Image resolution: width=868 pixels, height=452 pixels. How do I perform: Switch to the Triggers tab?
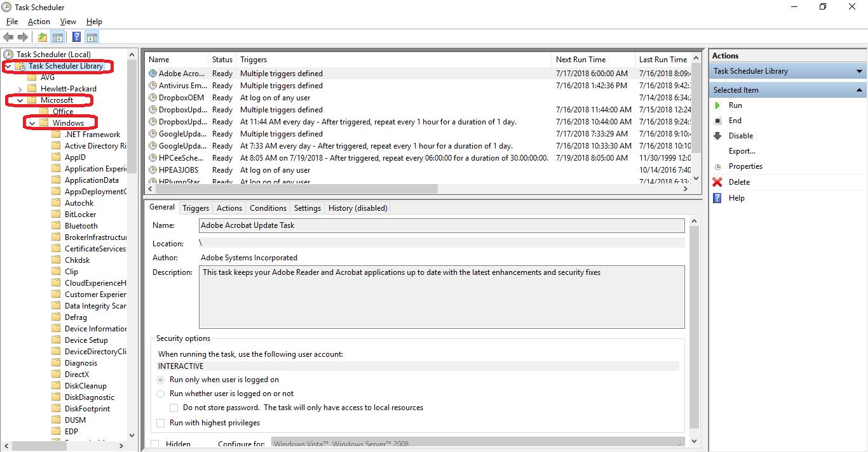tap(196, 208)
